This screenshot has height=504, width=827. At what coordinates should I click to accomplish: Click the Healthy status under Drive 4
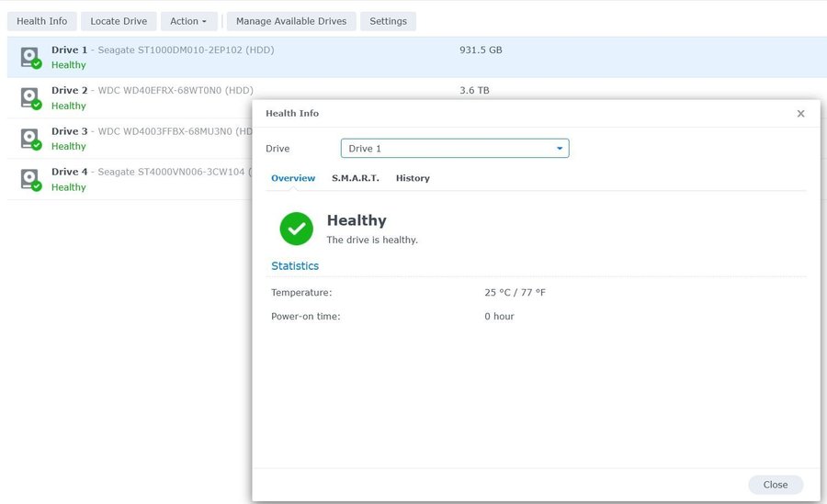pos(69,187)
